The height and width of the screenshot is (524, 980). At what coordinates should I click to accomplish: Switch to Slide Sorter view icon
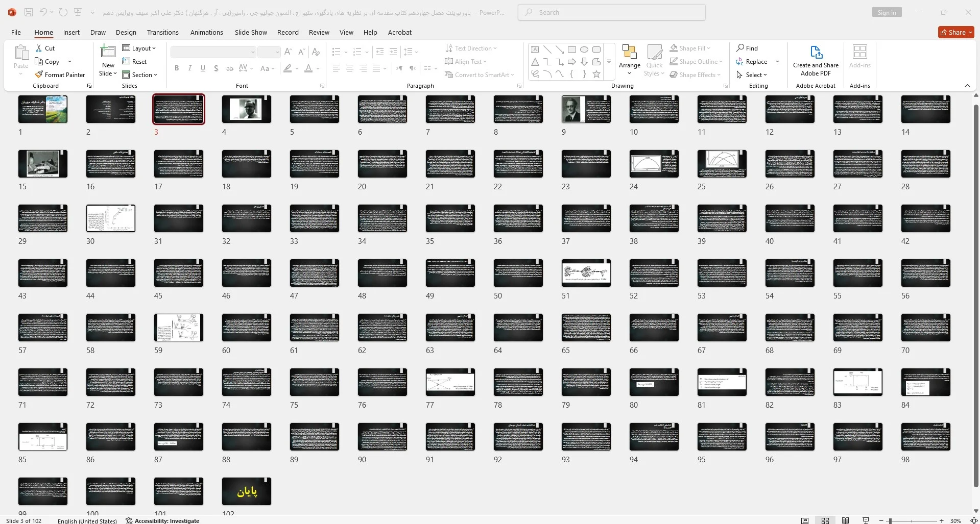[825, 520]
